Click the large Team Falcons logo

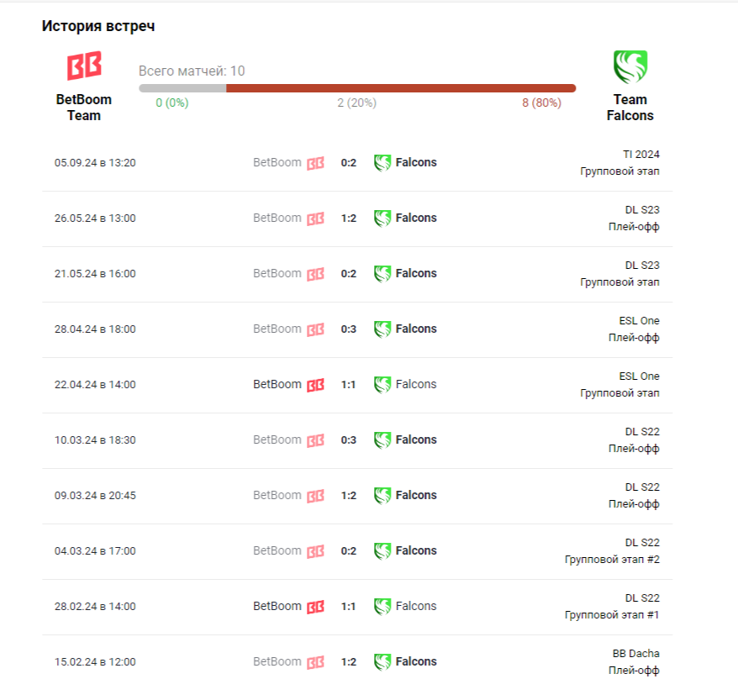click(x=630, y=66)
